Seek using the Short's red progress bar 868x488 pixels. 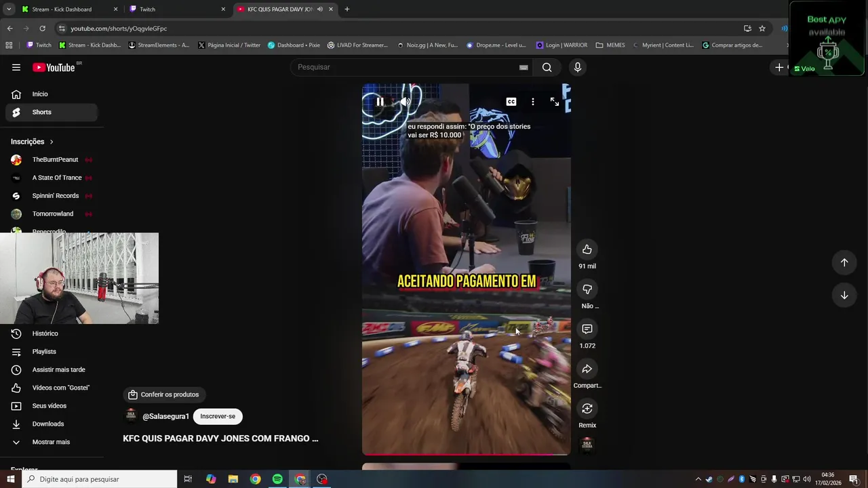coord(467,454)
